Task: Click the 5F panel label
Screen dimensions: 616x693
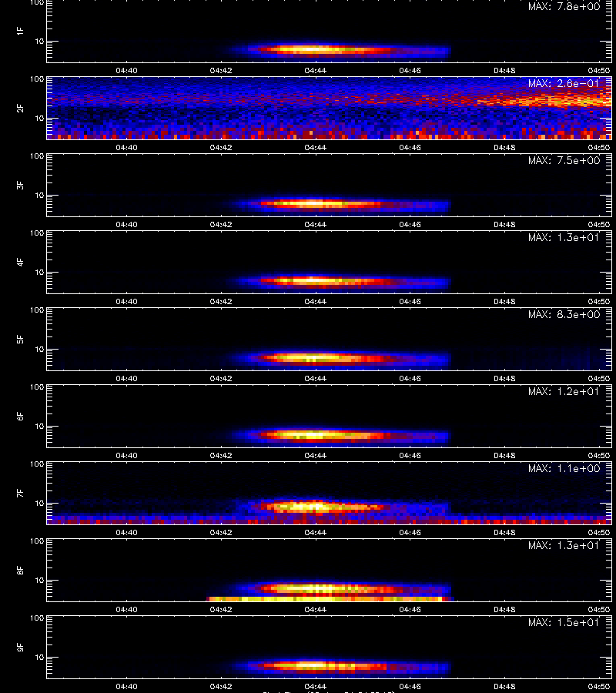Action: [x=20, y=339]
